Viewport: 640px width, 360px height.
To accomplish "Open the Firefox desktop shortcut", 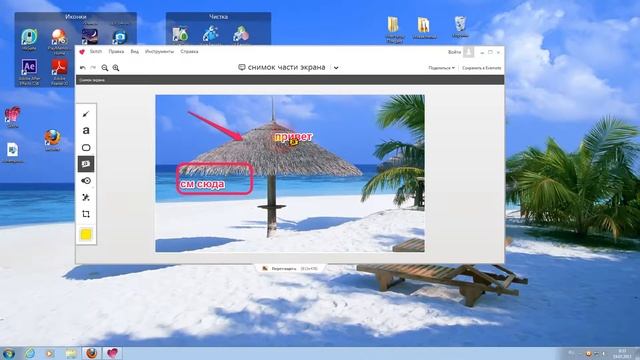I will (53, 140).
